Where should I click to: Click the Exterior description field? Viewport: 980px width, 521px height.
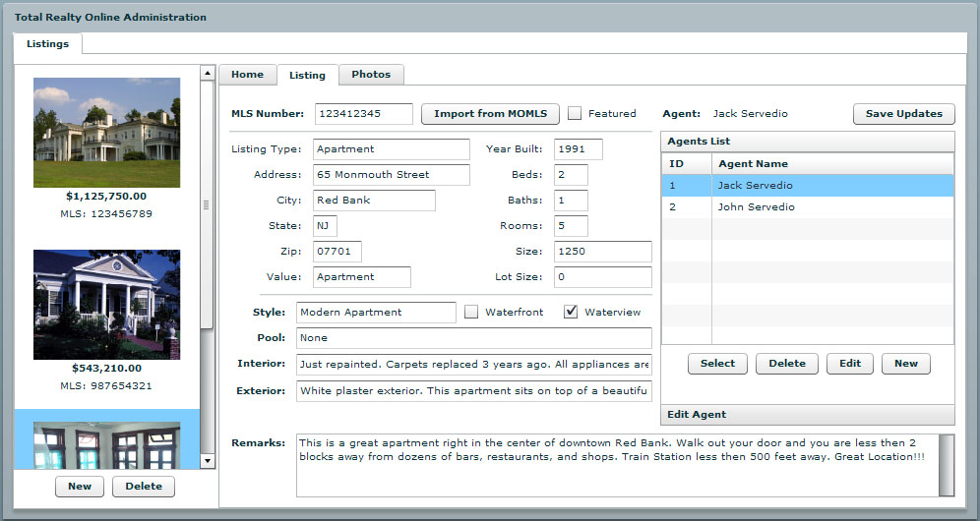473,391
